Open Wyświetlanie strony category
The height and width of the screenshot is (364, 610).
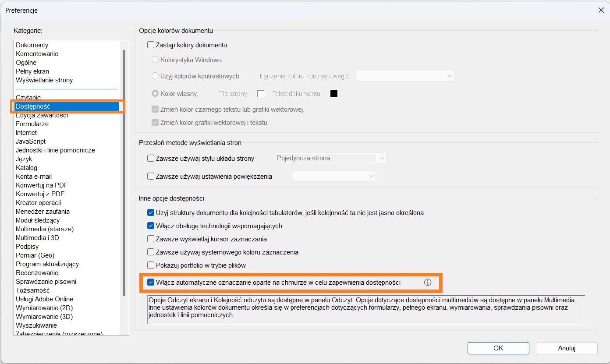[44, 80]
